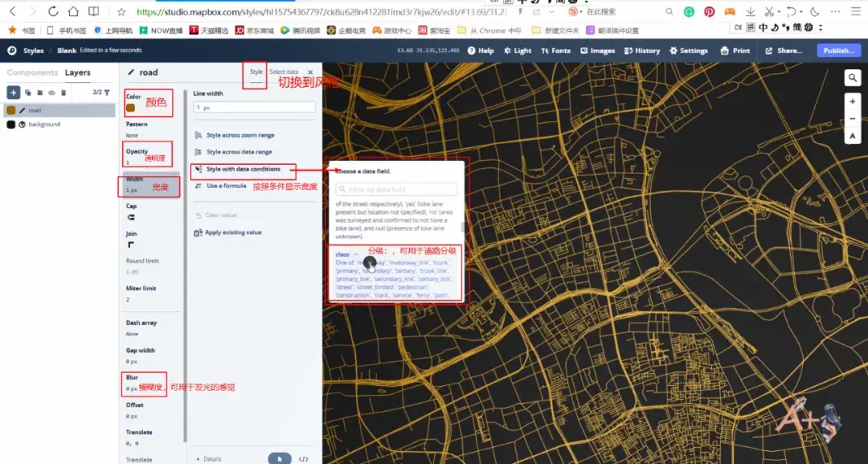Image resolution: width=868 pixels, height=464 pixels.
Task: Click the Blank style name
Action: 67,51
